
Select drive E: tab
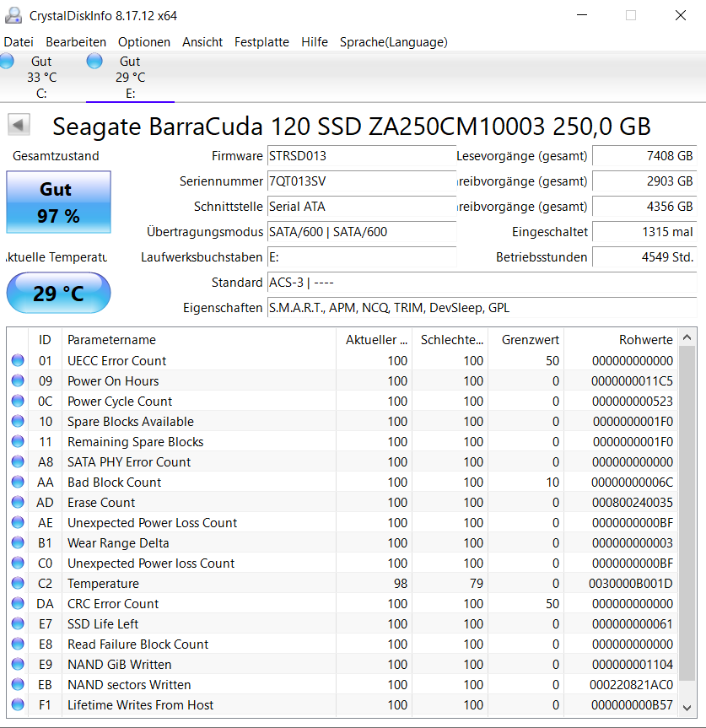click(131, 77)
